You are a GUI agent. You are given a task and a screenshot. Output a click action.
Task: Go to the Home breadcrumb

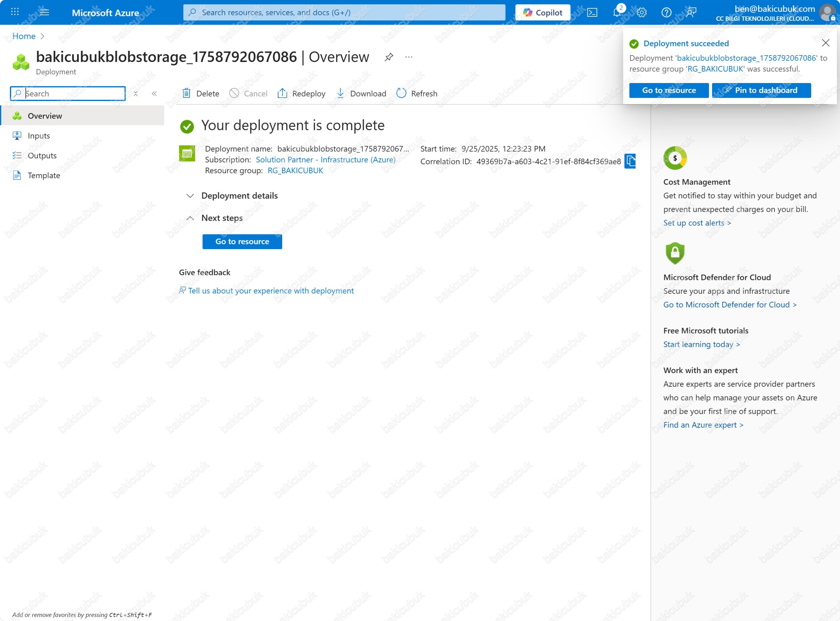24,36
